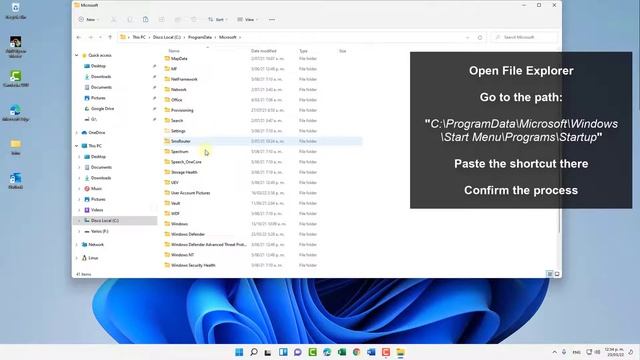Select the Windows Defender folder
Image resolution: width=640 pixels, height=360 pixels.
[188, 234]
